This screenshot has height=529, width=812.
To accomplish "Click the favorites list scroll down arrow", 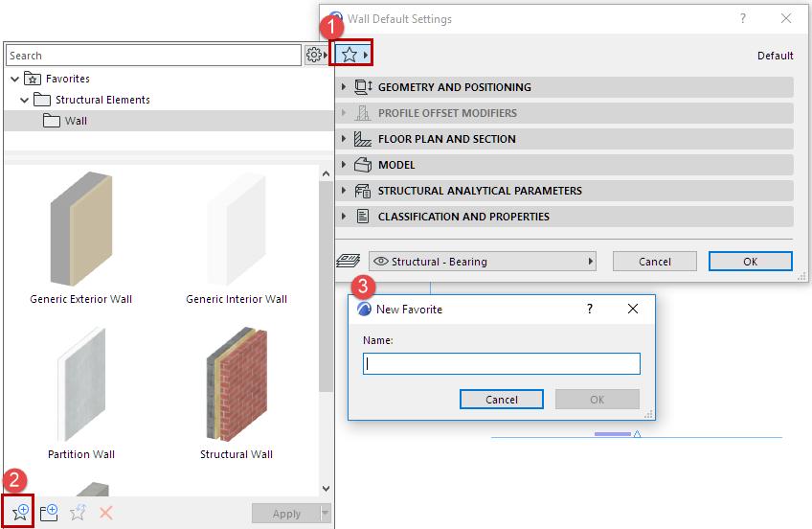I will pos(326,488).
